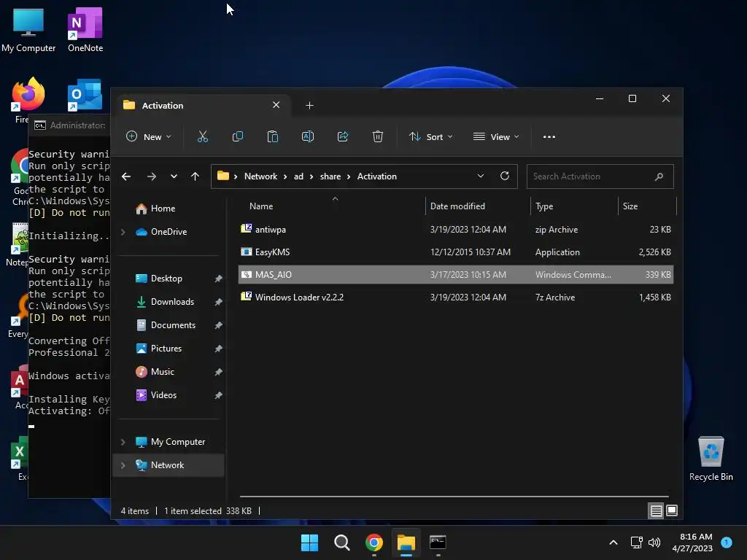Expand the Network tree node
Viewport: 747px width, 560px height.
123,465
